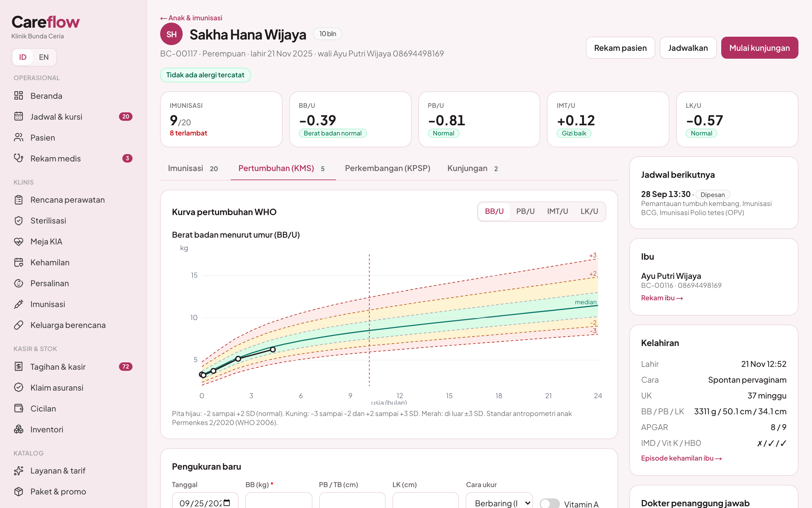This screenshot has width=812, height=508.
Task: Open Sterilisasi shield icon
Action: (18, 221)
